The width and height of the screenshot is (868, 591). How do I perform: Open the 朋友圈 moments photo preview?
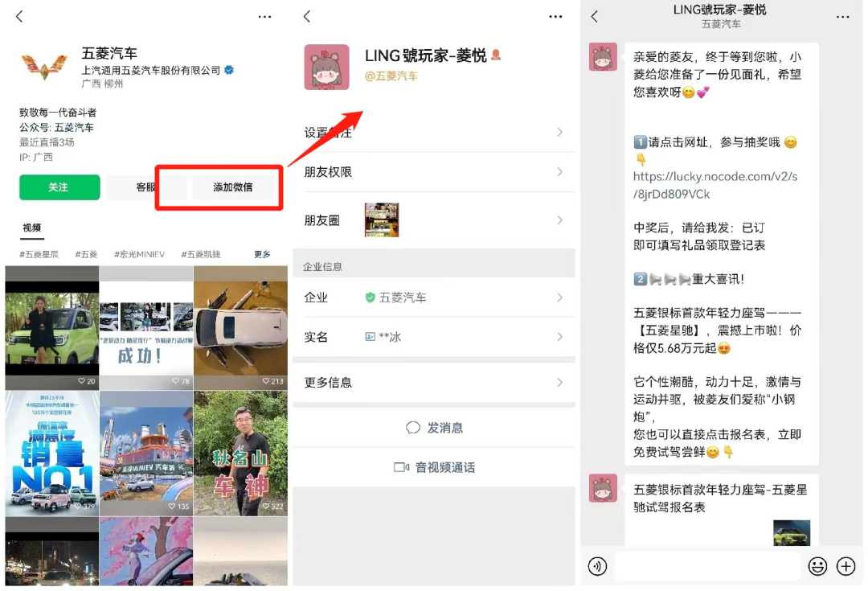click(381, 220)
